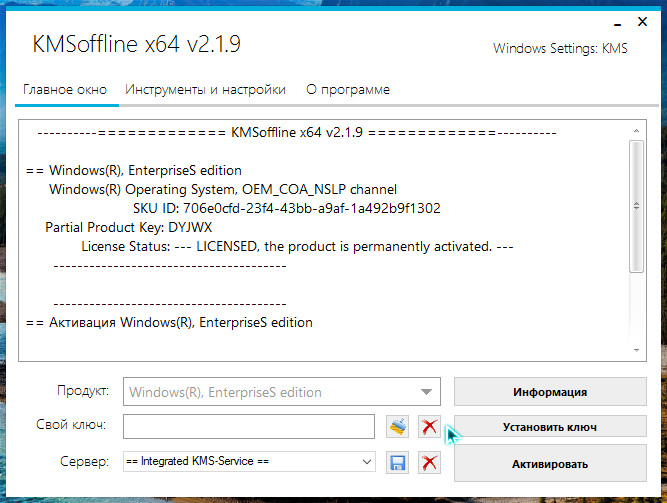The image size is (667, 503).
Task: Click the SKU ID line in the log
Action: tap(286, 208)
